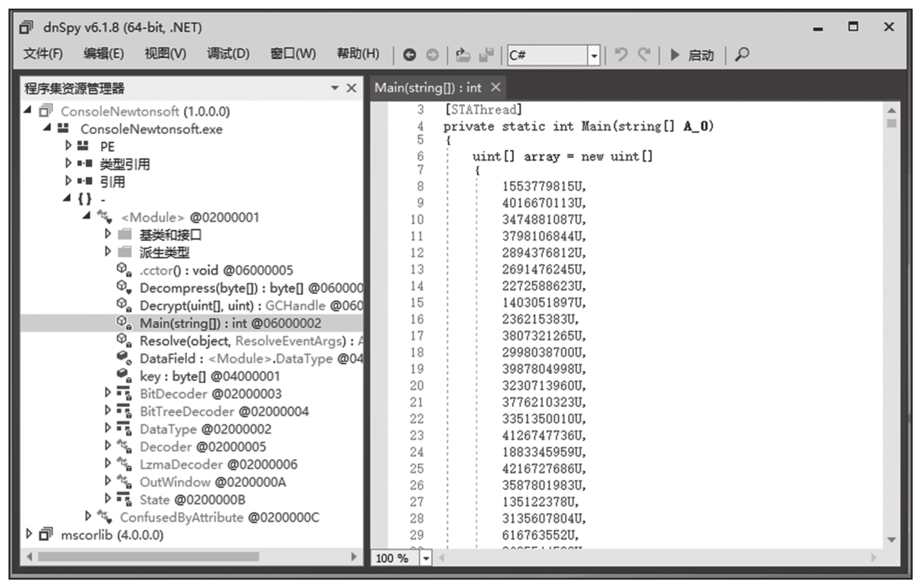This screenshot has height=588, width=921.
Task: Select the State @0200000B tree item
Action: point(192,499)
